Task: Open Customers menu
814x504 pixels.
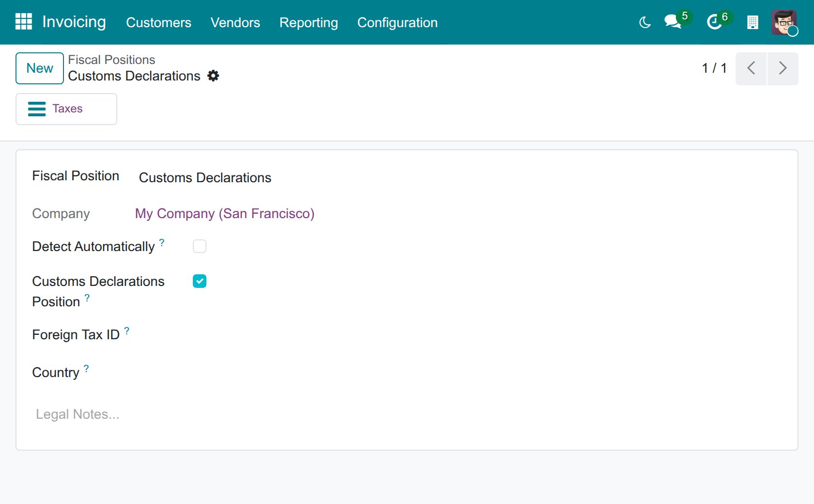Action: click(x=158, y=22)
